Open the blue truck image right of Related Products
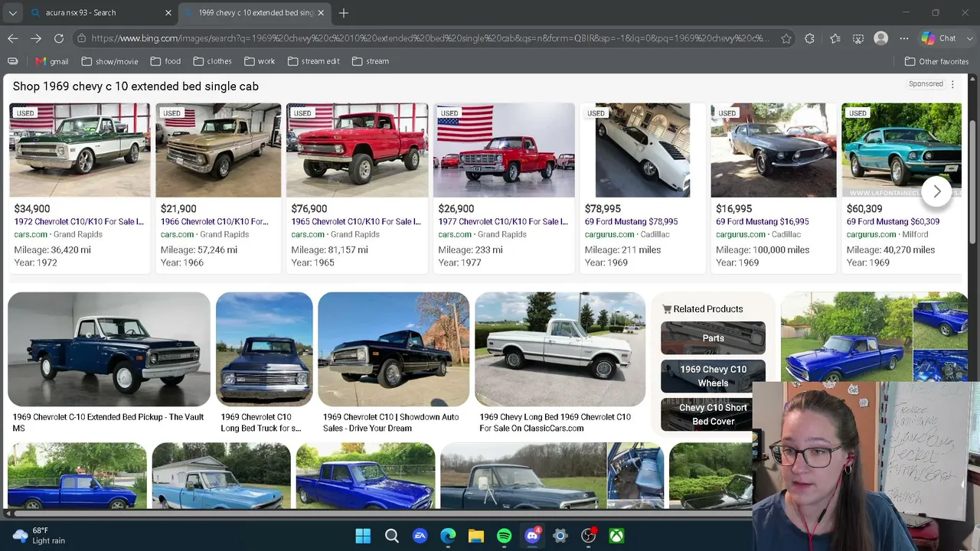The height and width of the screenshot is (551, 980). [846, 337]
